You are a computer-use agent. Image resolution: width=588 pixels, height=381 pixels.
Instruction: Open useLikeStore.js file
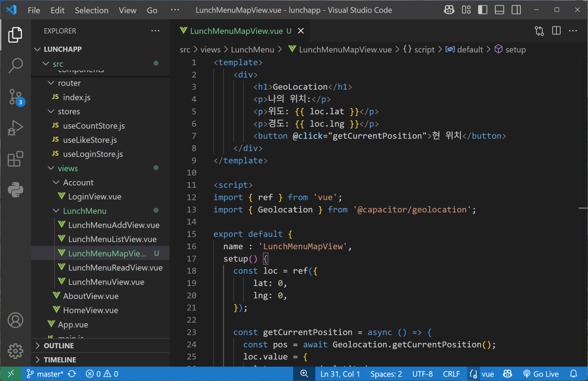click(x=100, y=140)
